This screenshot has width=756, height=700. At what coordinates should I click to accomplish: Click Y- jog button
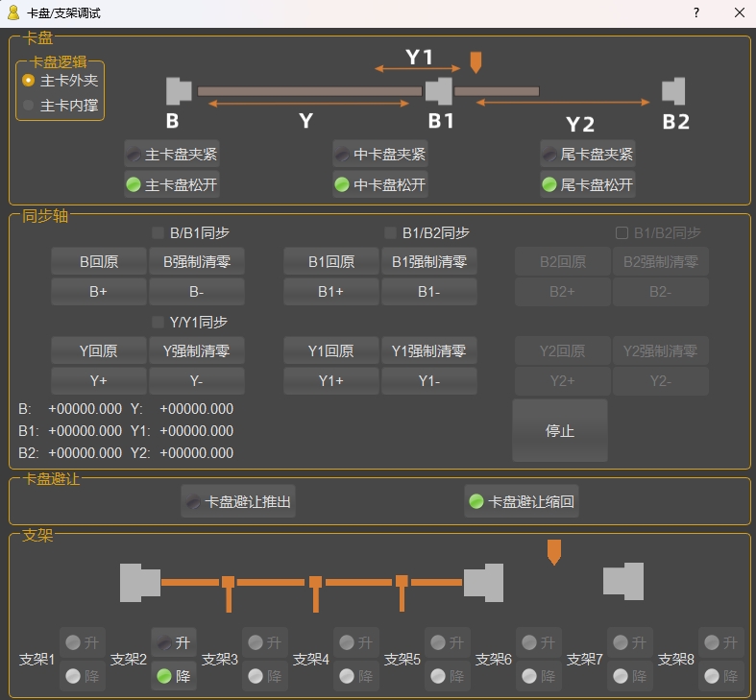pos(197,381)
